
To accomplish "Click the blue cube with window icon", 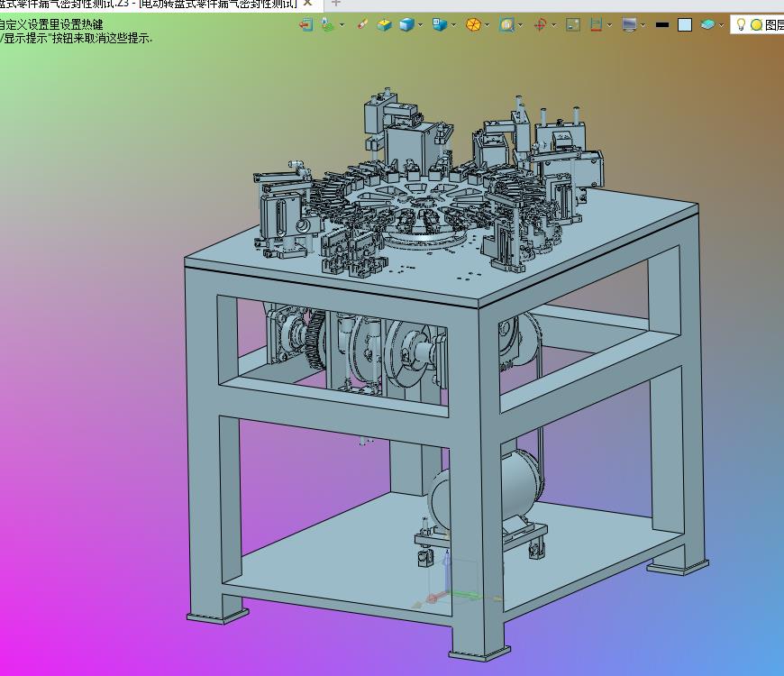I will coord(440,24).
